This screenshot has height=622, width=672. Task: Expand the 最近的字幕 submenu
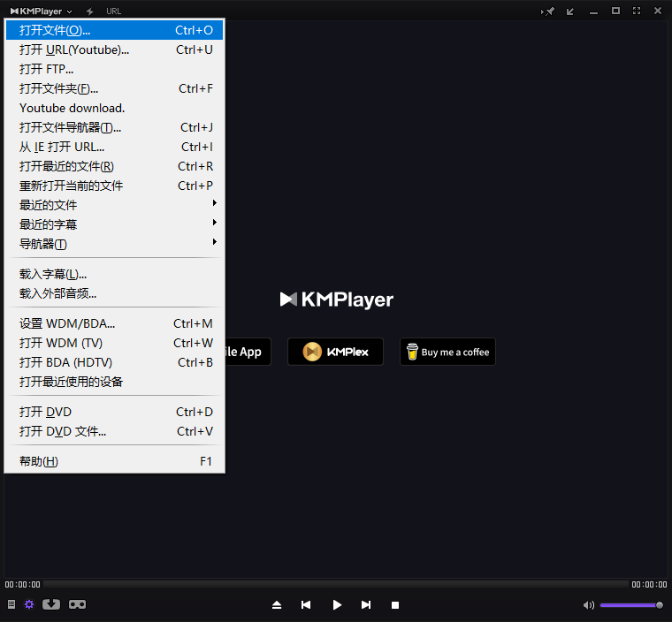pyautogui.click(x=114, y=224)
